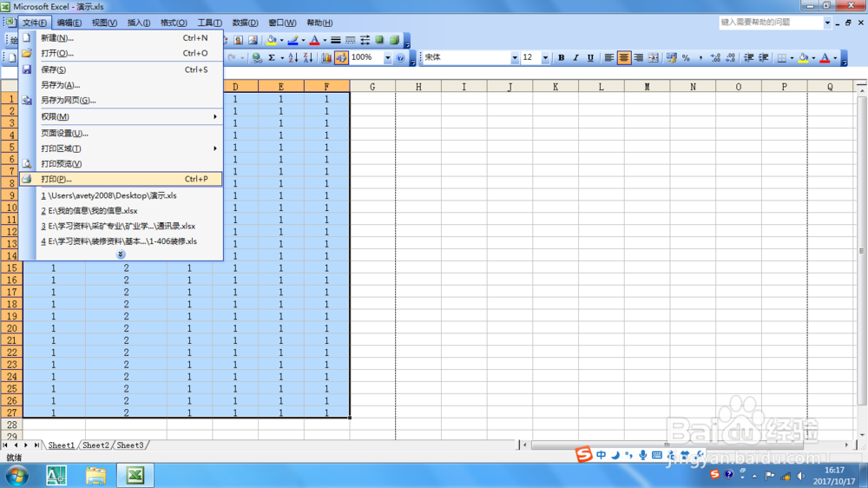Toggle Bold formatting
Viewport: 868px width, 488px height.
[x=562, y=57]
